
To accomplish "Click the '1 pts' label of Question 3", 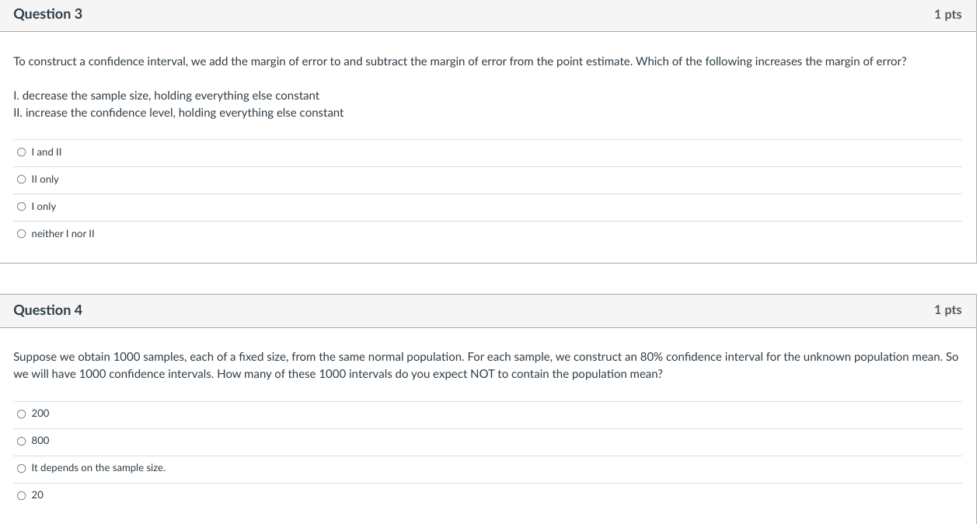I will (947, 15).
